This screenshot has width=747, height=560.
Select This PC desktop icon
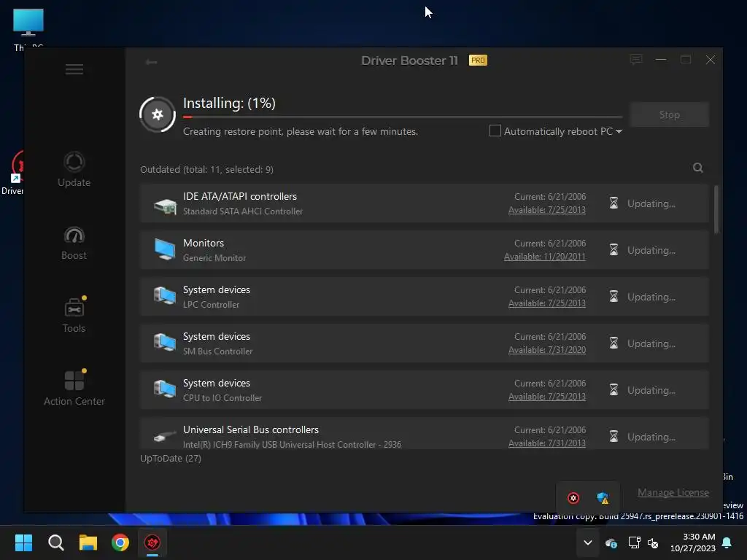coord(28,29)
